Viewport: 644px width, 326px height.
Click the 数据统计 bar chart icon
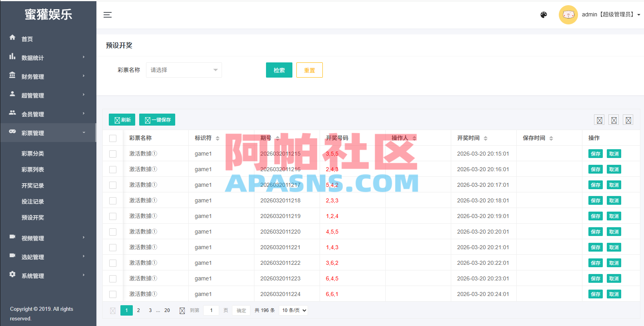coord(12,56)
